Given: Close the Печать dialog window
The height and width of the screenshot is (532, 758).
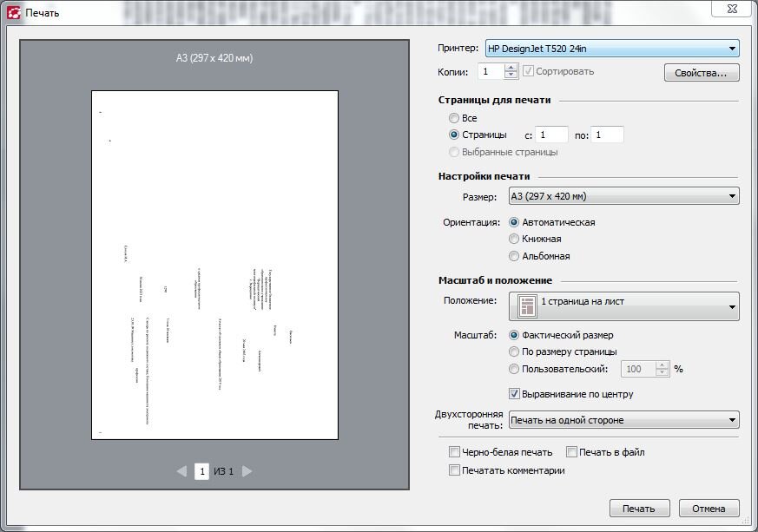Looking at the screenshot, I should click(732, 9).
